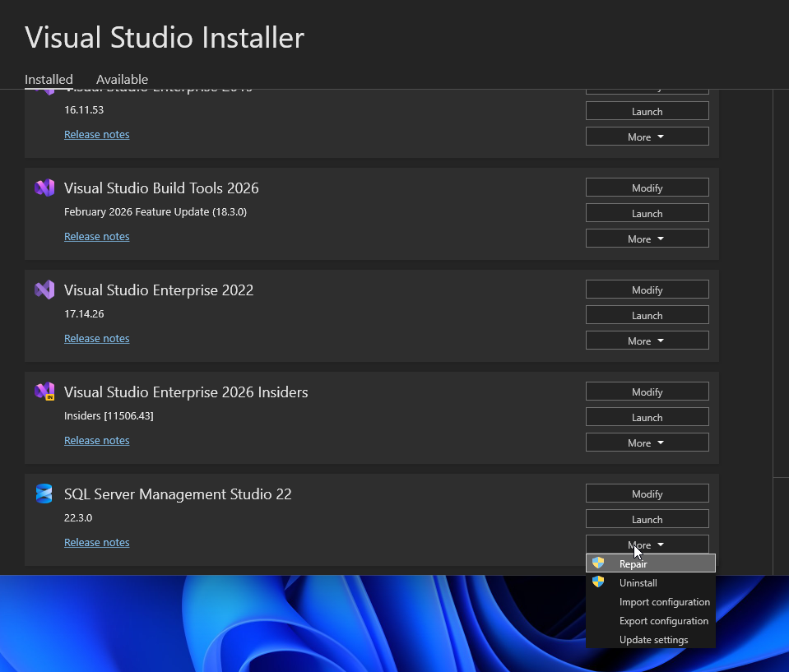
Task: Click the SQL Server Management Studio 22 icon
Action: tap(44, 494)
